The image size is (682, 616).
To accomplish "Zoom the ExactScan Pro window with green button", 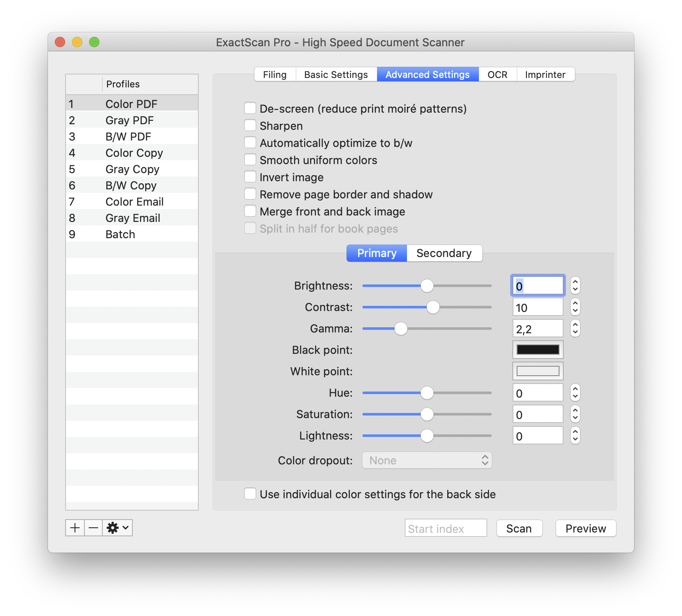I will click(x=94, y=42).
